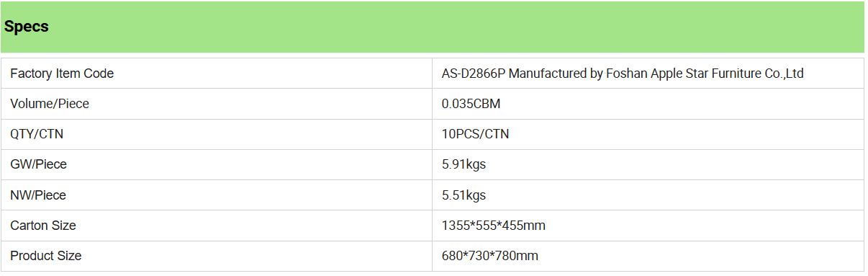The image size is (868, 276).
Task: Click the AS-D2866P item code text
Action: (x=474, y=74)
